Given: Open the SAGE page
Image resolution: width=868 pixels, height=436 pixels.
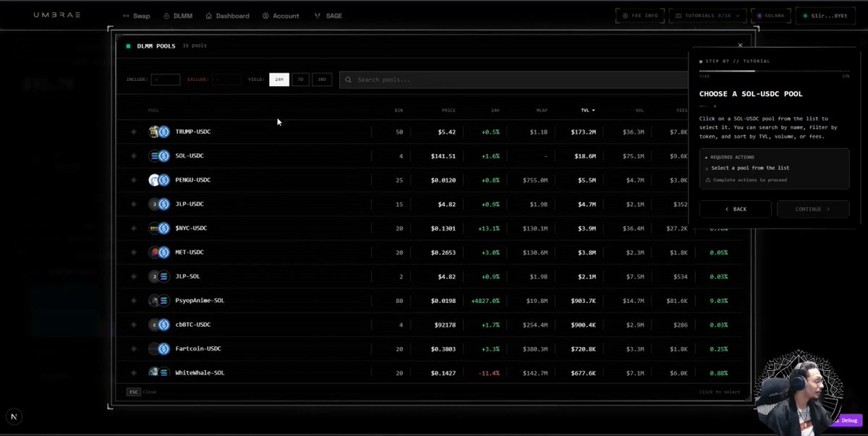Looking at the screenshot, I should 328,16.
